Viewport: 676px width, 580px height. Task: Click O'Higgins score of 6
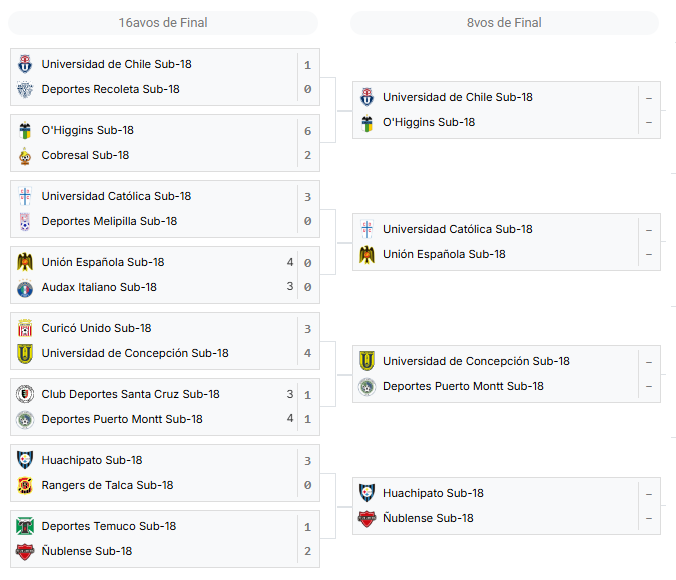pyautogui.click(x=307, y=131)
